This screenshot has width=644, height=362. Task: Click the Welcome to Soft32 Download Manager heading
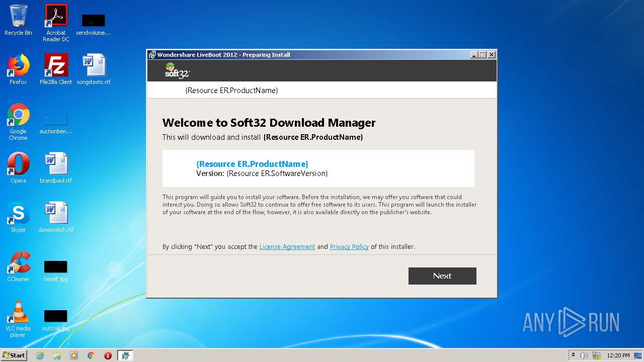tap(269, 123)
